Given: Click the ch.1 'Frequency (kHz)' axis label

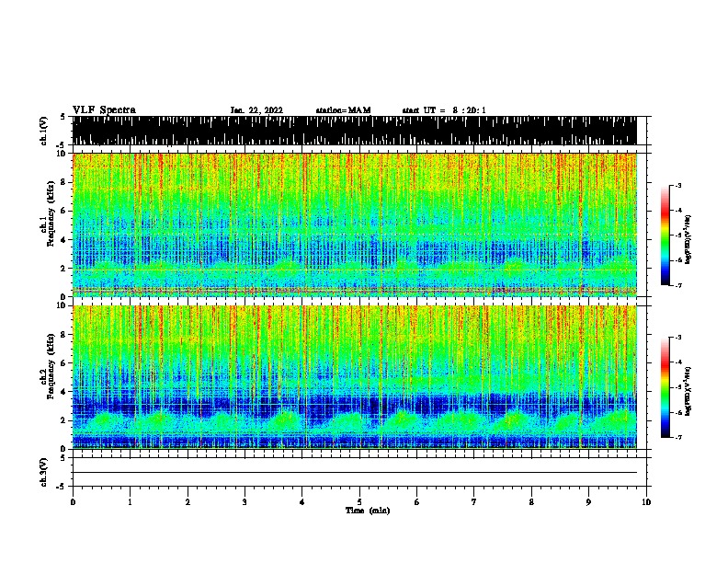Looking at the screenshot, I should click(51, 213).
